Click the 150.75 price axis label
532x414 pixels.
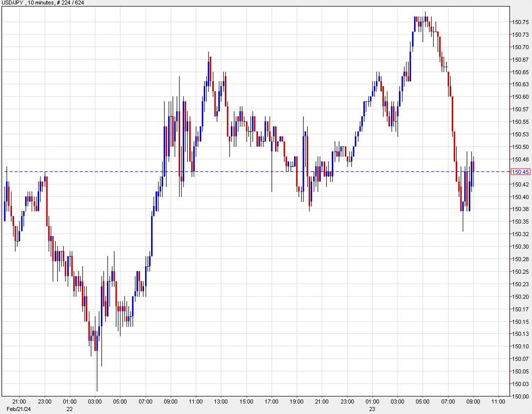pyautogui.click(x=521, y=22)
